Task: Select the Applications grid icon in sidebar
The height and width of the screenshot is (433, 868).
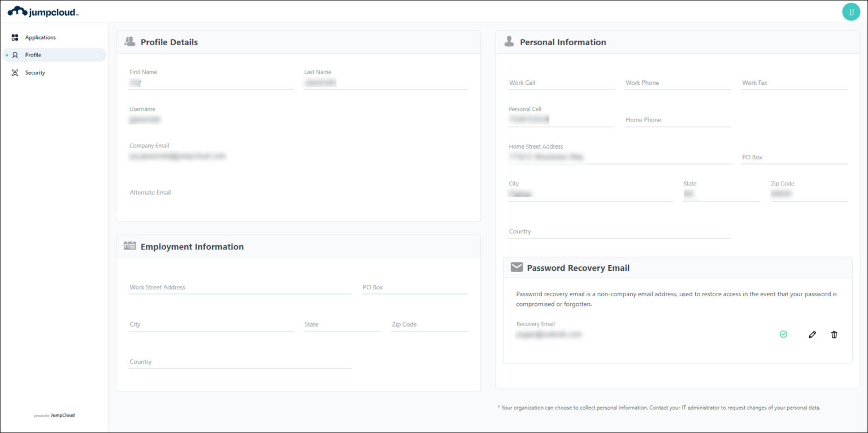Action: [x=15, y=37]
